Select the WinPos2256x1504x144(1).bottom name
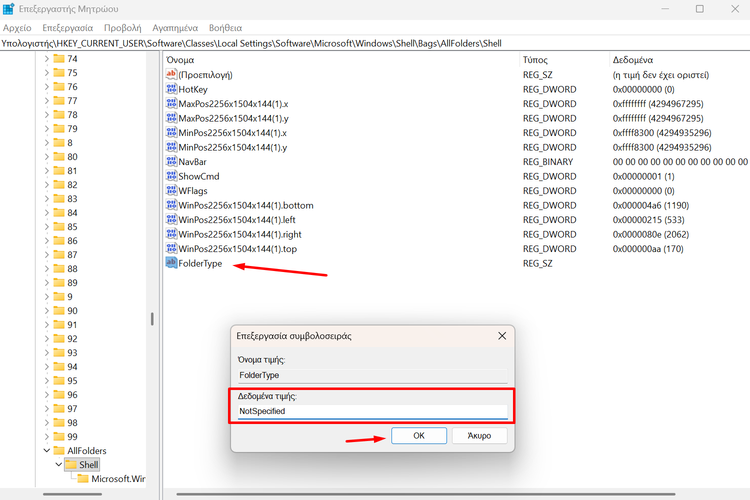Image resolution: width=750 pixels, height=500 pixels. click(x=246, y=205)
